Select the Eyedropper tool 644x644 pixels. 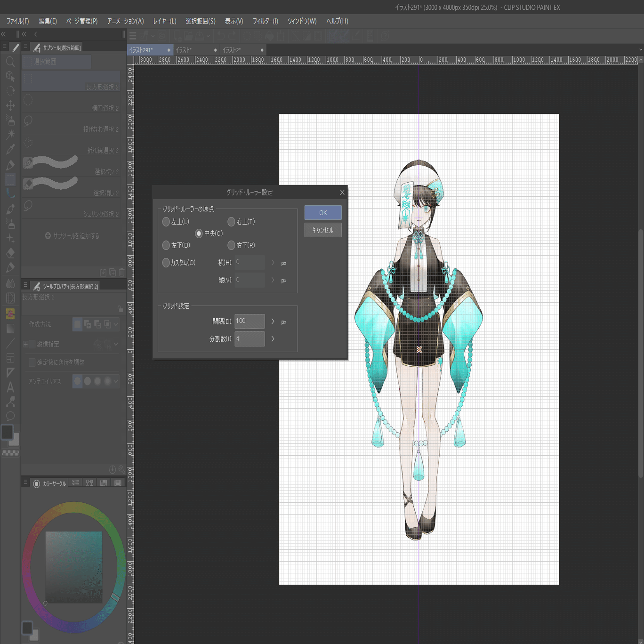pyautogui.click(x=10, y=149)
